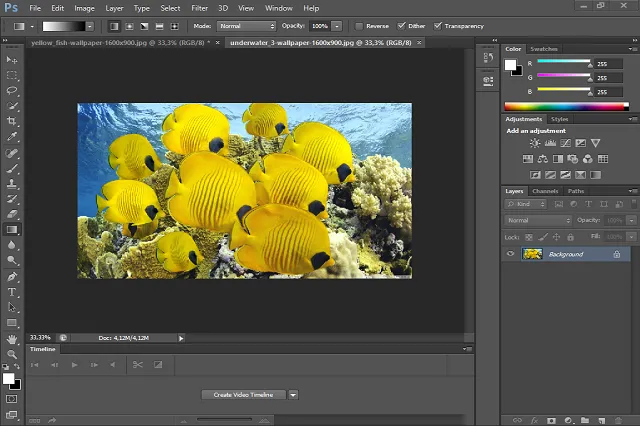Uncheck the Dither checkbox
This screenshot has height=426, width=640.
(401, 26)
